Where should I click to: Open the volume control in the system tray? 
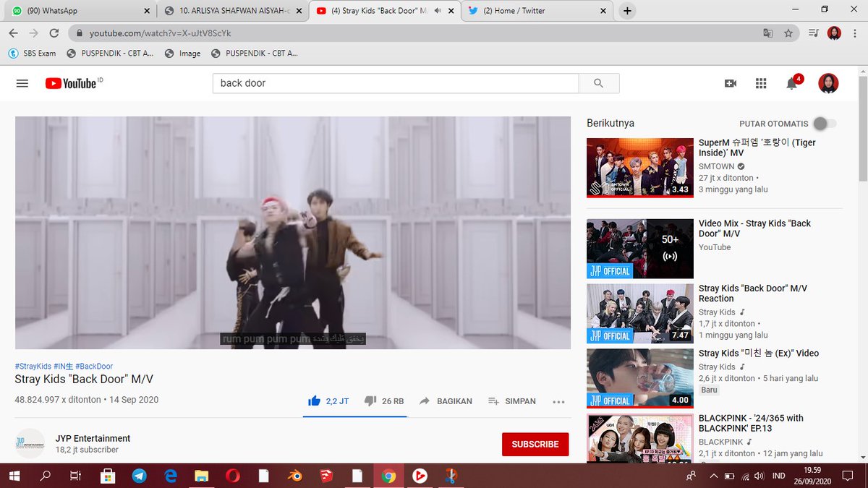coord(758,476)
